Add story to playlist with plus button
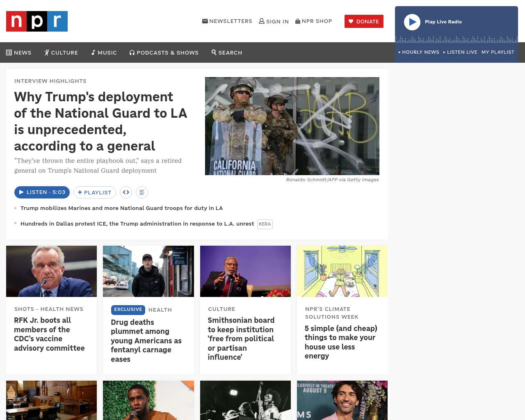525x420 pixels. point(95,192)
